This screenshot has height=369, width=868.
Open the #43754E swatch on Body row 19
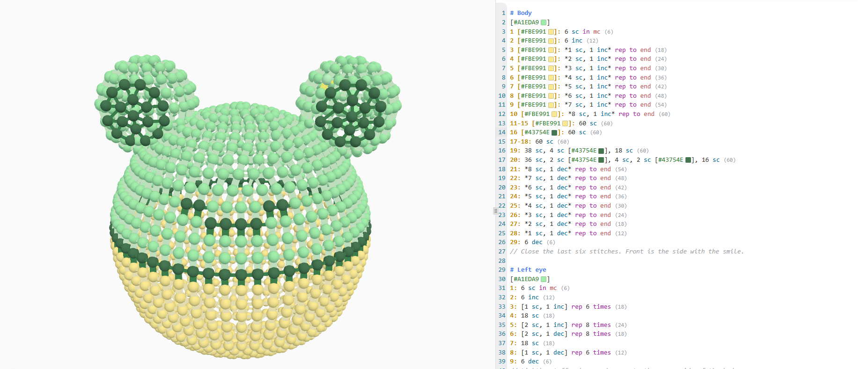coord(602,151)
